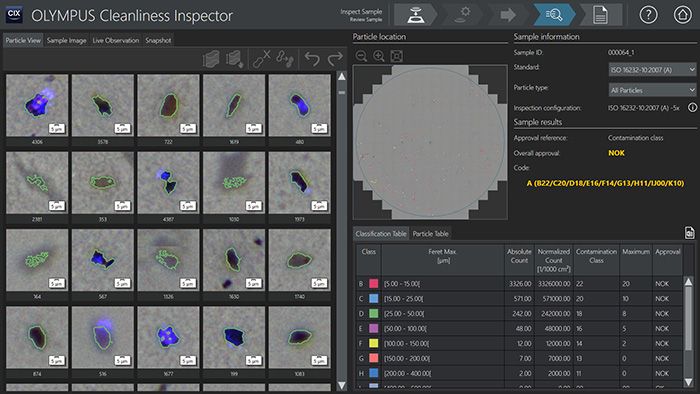Export the classification table via document icon

point(689,233)
